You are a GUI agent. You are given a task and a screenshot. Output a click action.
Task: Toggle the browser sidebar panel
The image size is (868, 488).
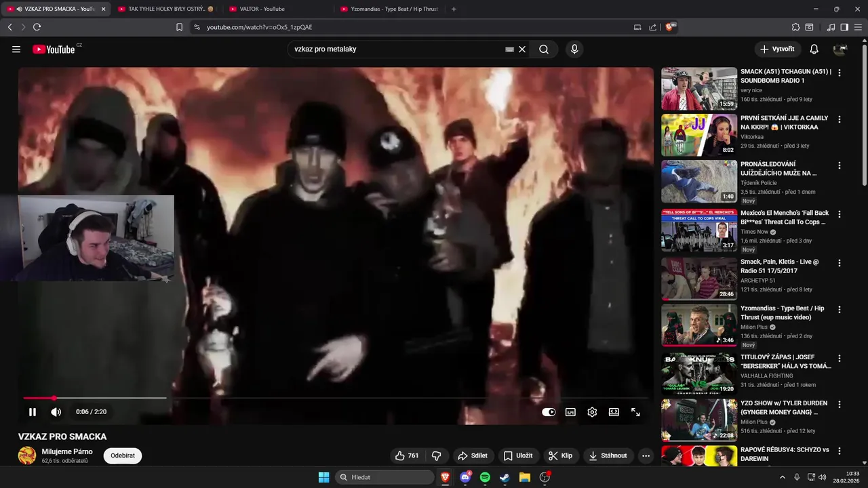tap(844, 27)
